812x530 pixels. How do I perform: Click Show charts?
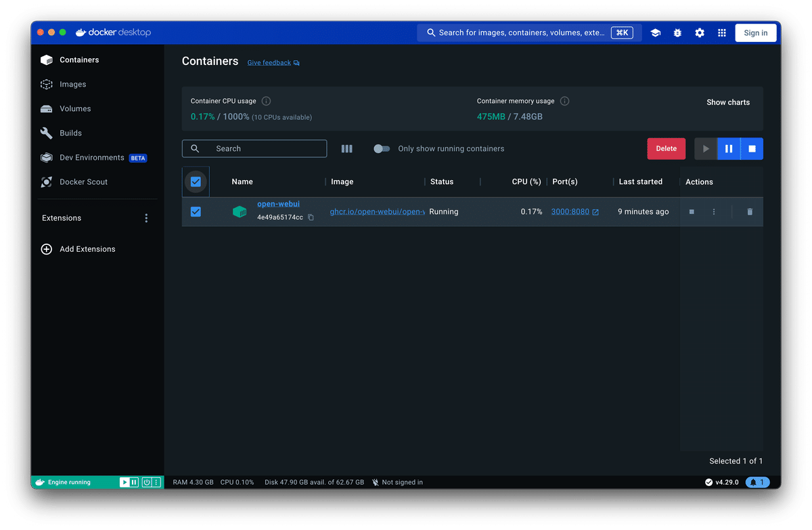click(x=728, y=102)
